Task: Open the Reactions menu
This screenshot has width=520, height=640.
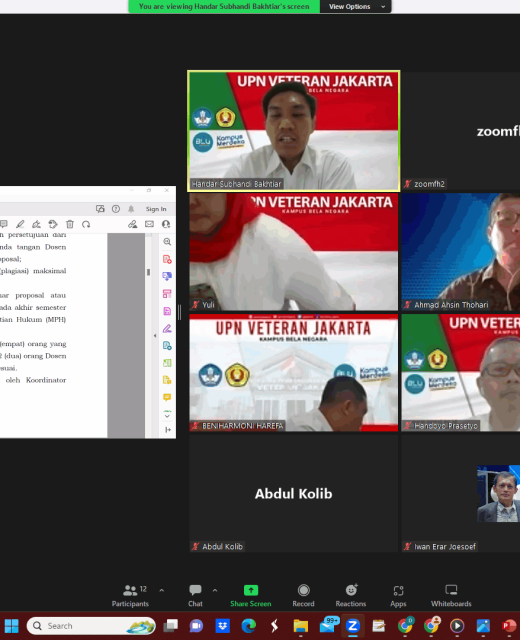Action: click(351, 596)
